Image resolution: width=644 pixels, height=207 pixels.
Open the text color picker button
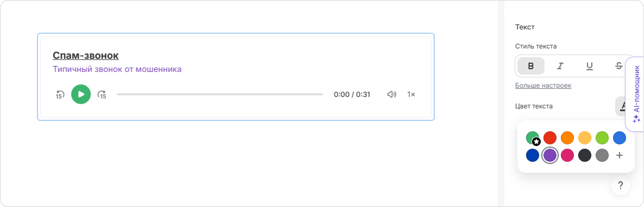click(x=621, y=106)
